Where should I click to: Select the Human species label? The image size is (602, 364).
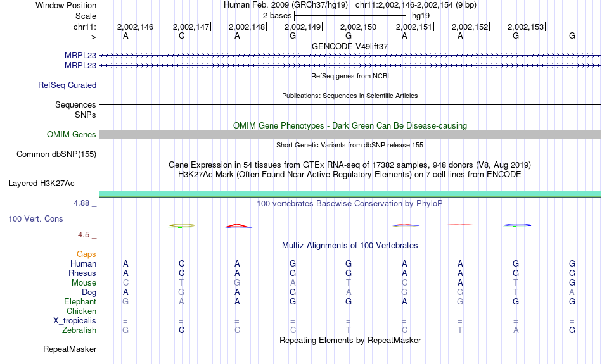pyautogui.click(x=83, y=264)
